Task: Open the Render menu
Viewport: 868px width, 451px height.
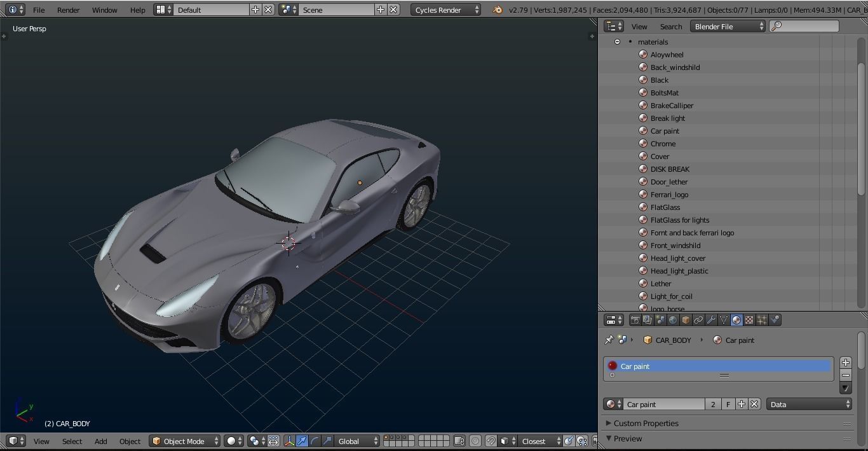Action: (69, 10)
